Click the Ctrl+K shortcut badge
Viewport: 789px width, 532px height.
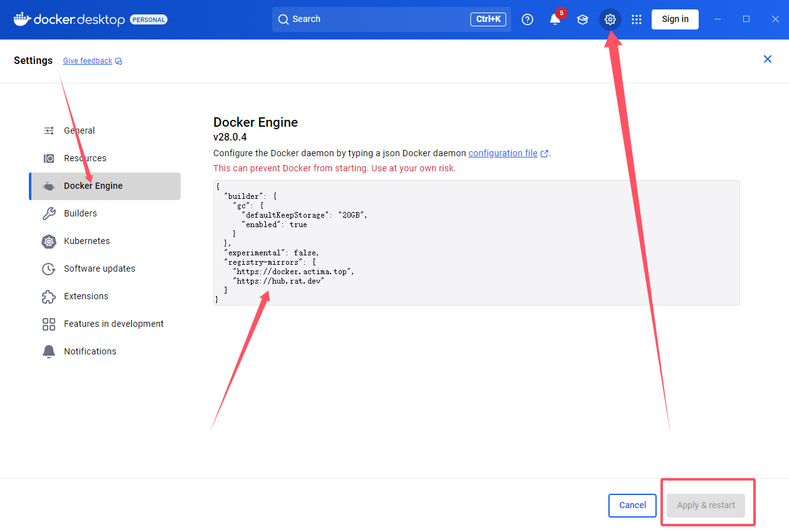point(488,19)
